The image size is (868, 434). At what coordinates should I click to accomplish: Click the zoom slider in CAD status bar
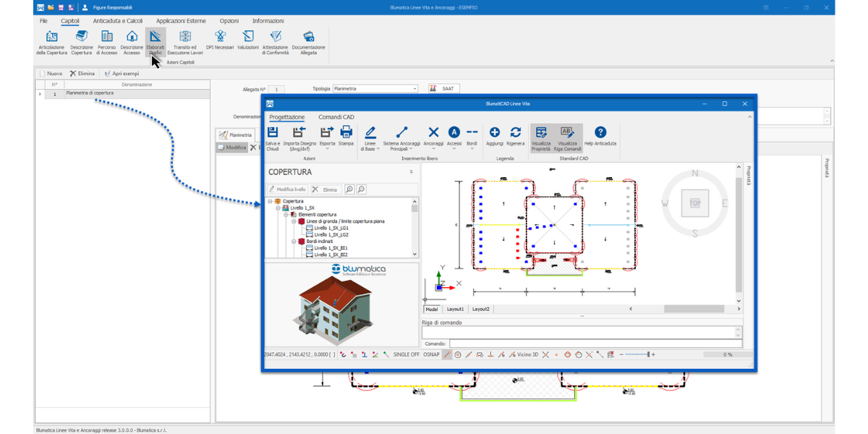[x=637, y=354]
